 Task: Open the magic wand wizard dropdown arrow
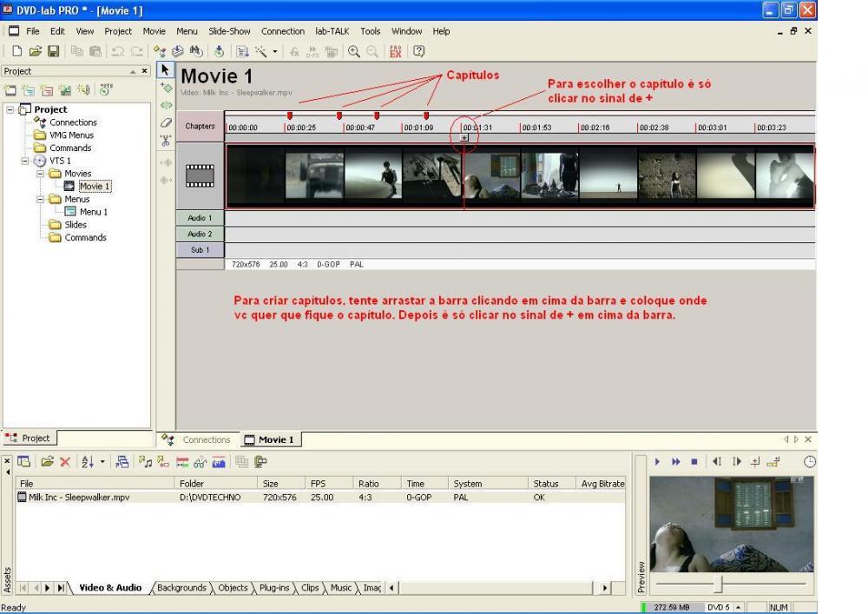pos(275,52)
